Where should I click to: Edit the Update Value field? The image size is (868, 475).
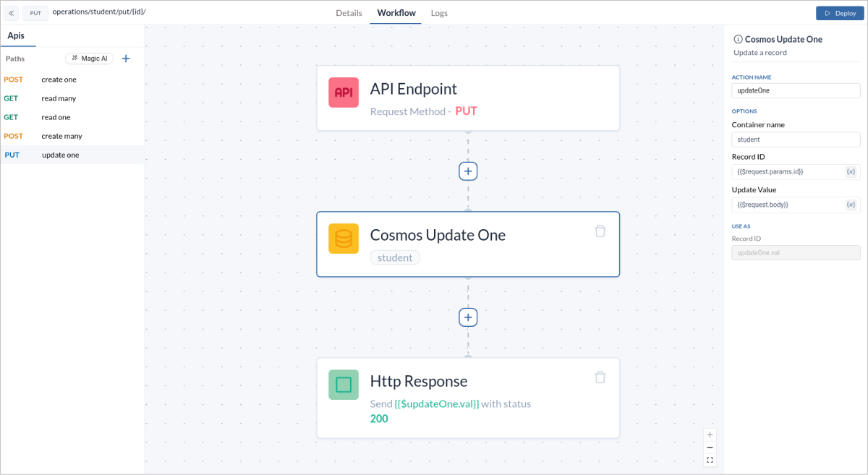pos(796,205)
